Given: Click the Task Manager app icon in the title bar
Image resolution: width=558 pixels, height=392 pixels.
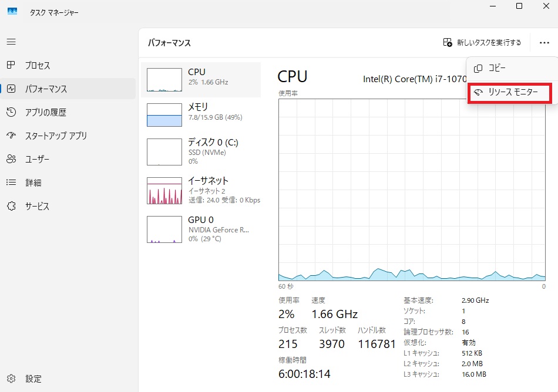Looking at the screenshot, I should (12, 12).
